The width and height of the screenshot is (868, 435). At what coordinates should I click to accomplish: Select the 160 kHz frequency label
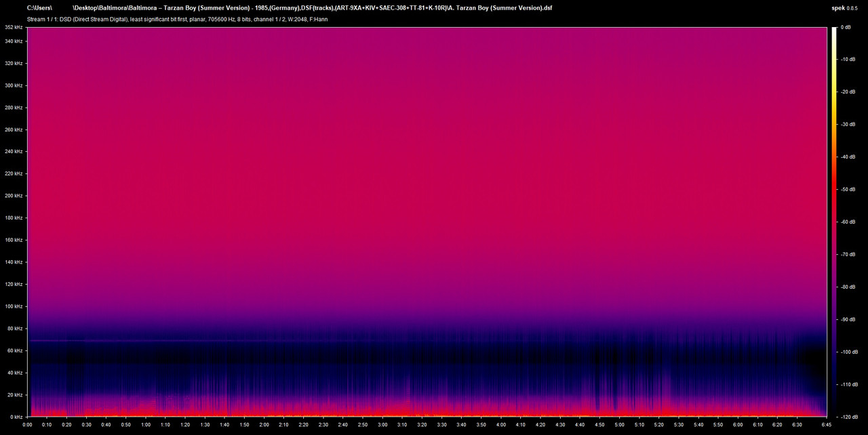[x=14, y=240]
